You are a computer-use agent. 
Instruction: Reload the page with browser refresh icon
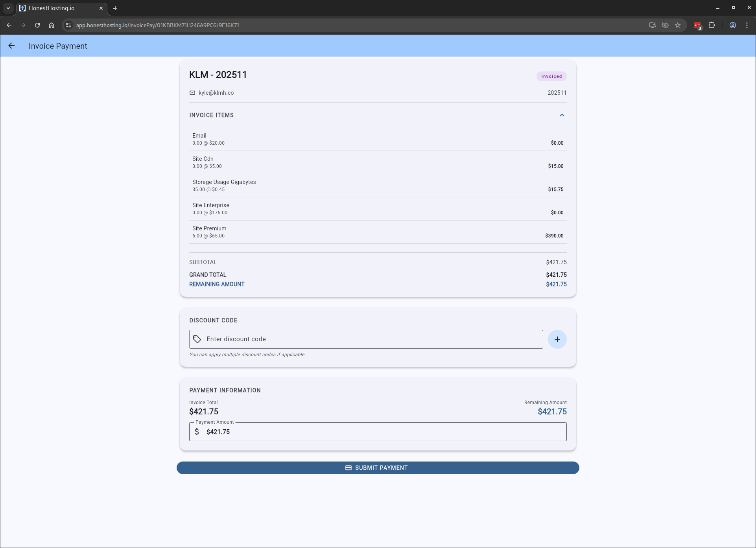[37, 25]
